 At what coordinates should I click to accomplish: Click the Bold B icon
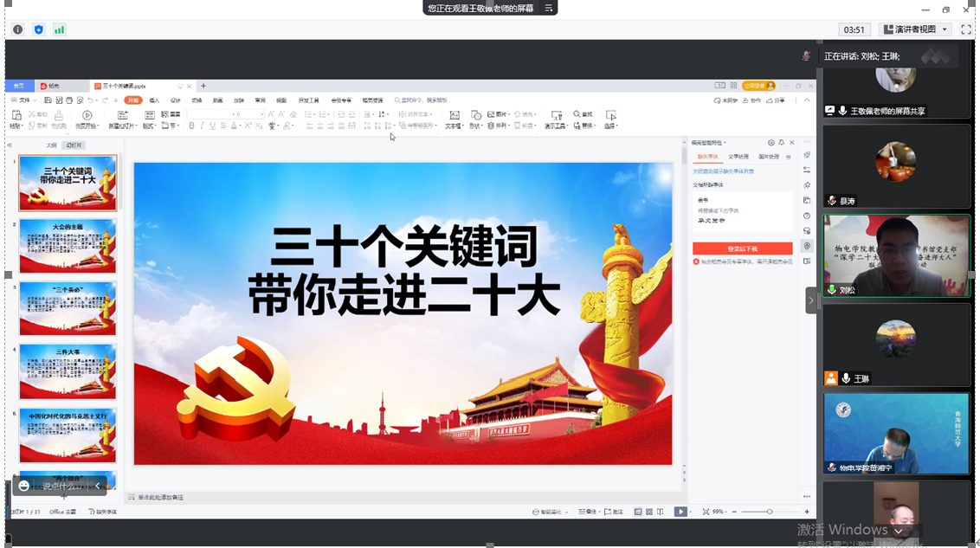tap(191, 126)
